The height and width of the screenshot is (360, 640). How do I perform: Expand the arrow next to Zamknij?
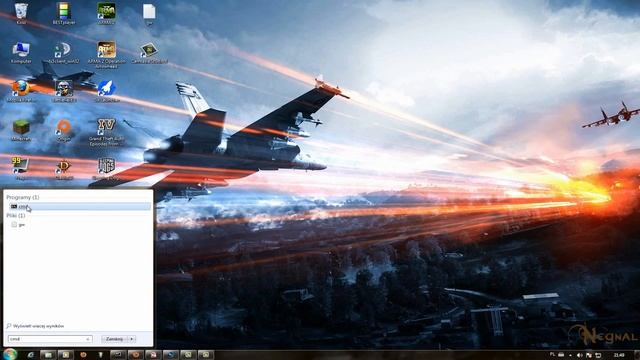click(131, 339)
